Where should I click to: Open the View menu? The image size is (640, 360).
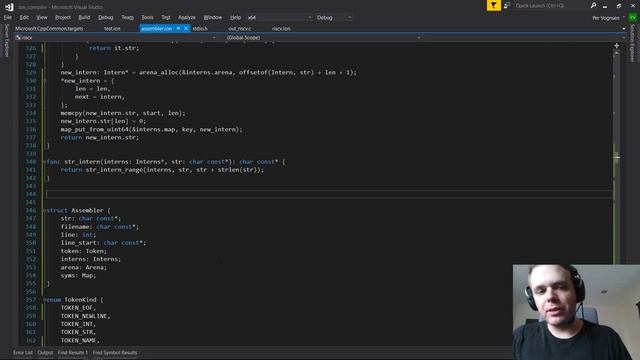click(x=42, y=18)
